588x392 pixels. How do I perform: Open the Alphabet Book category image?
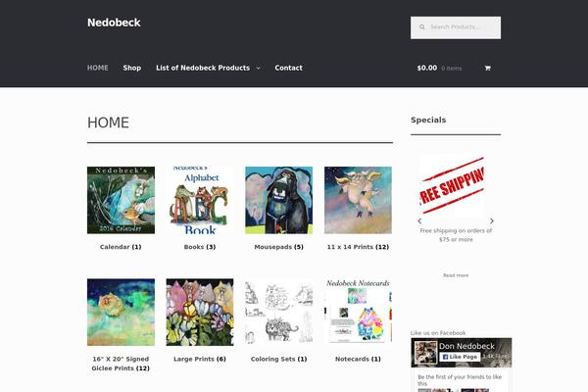200,200
